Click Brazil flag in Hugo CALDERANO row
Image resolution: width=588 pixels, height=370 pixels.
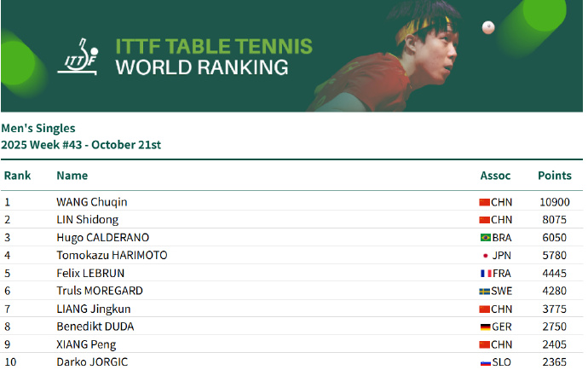pyautogui.click(x=485, y=238)
